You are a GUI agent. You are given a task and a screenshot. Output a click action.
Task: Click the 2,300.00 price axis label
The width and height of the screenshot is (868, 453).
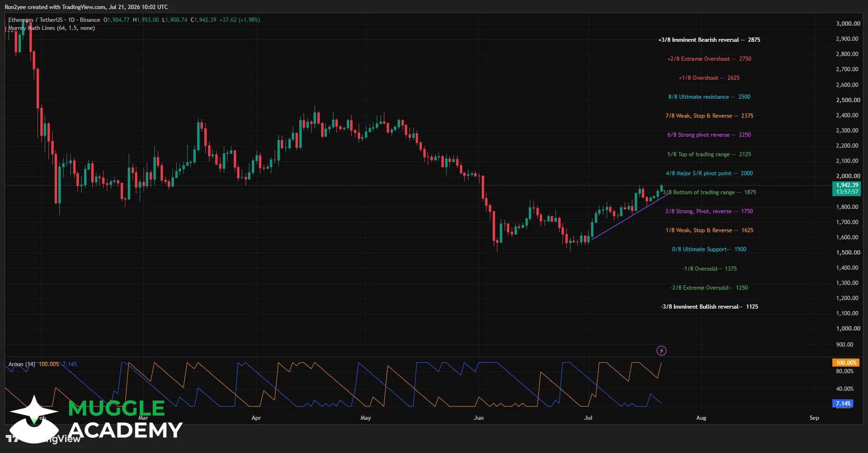coord(848,130)
